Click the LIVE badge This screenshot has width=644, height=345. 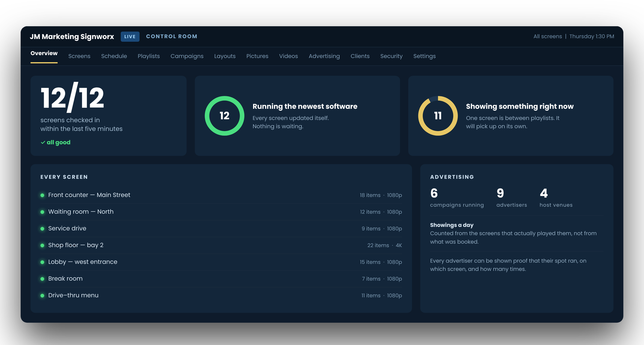point(130,37)
